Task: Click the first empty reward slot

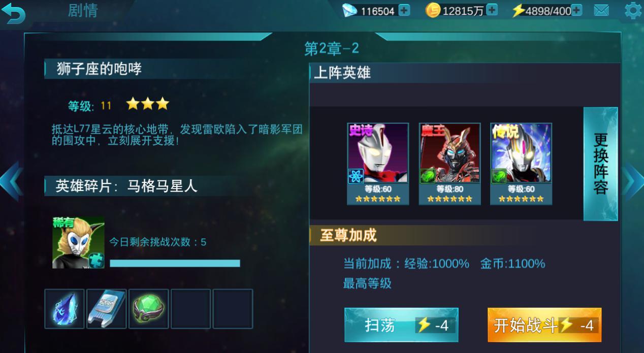Action: coord(190,309)
